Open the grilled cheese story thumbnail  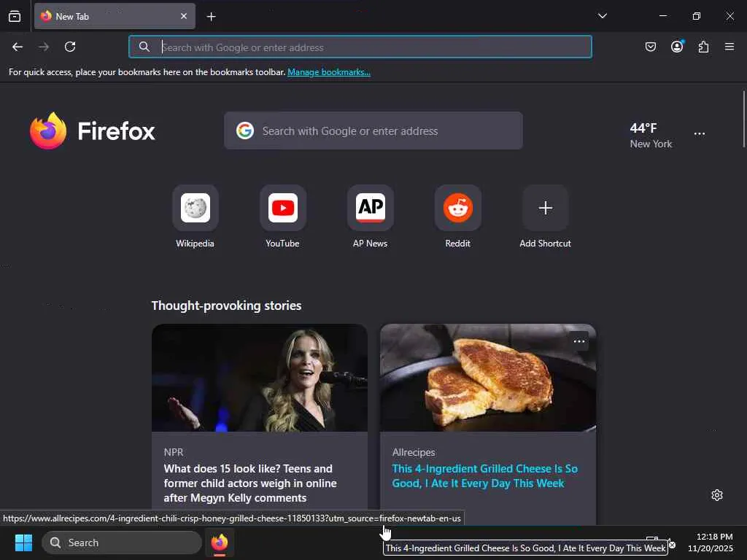click(488, 378)
